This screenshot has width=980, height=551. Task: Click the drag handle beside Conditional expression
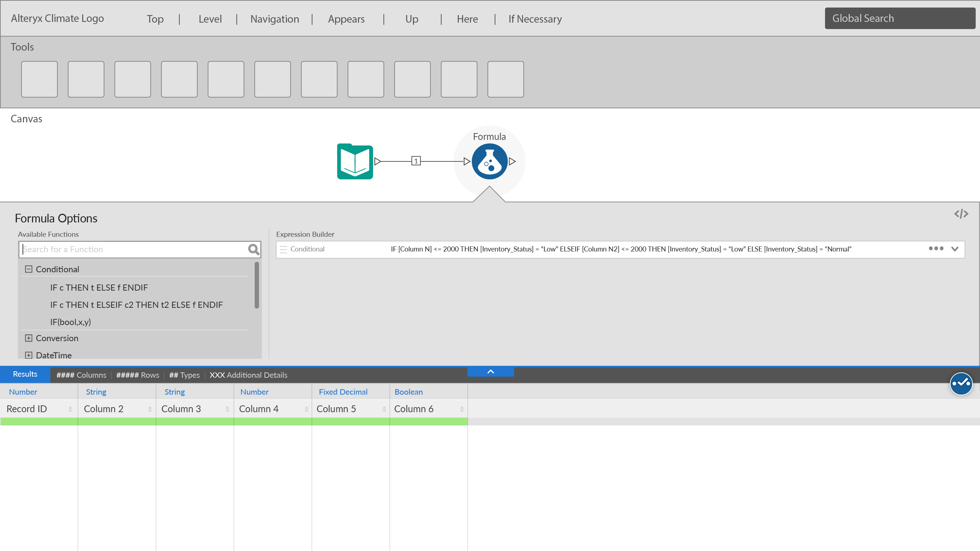[x=283, y=249]
